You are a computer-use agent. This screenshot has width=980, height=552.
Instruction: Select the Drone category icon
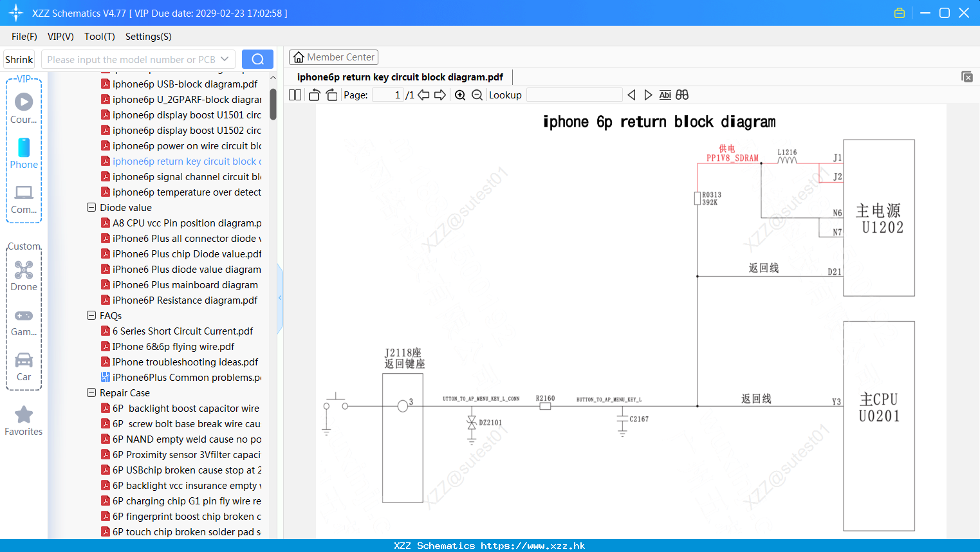click(x=24, y=276)
